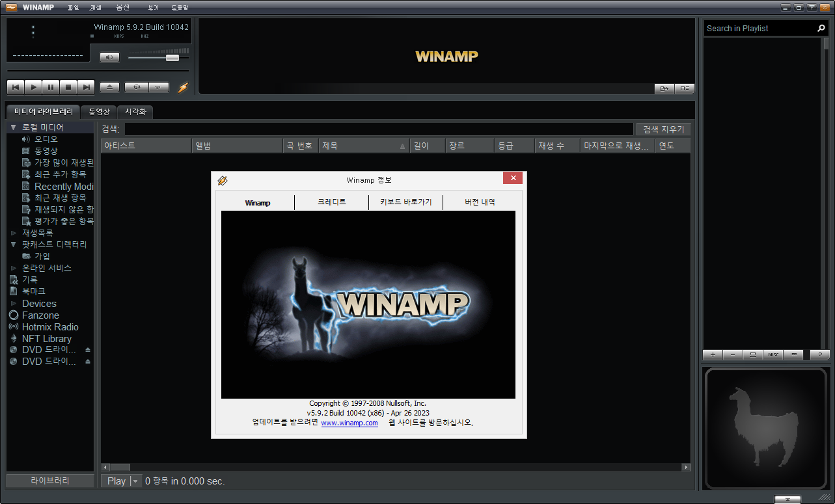The width and height of the screenshot is (835, 504).
Task: Close the Winamp 정보 dialog
Action: (x=513, y=178)
